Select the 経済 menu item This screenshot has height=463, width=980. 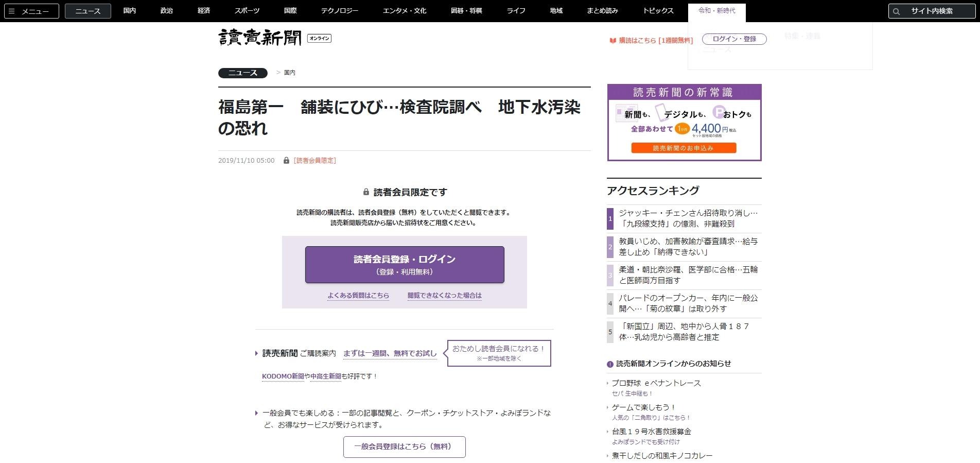[x=204, y=11]
